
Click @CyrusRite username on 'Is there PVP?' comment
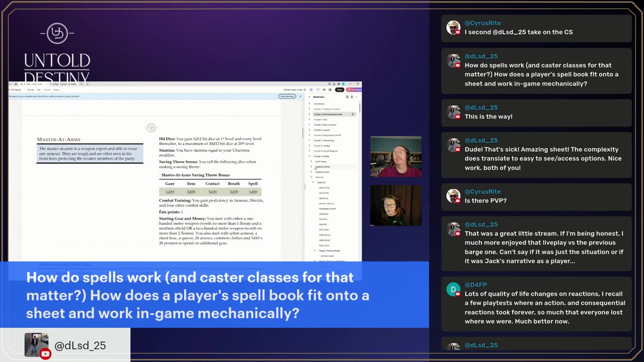click(x=482, y=192)
